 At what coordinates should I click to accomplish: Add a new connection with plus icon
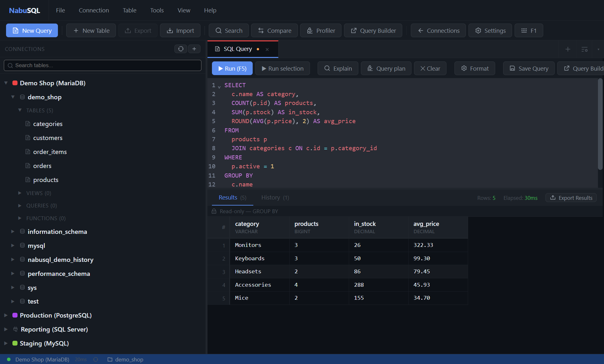click(x=194, y=49)
